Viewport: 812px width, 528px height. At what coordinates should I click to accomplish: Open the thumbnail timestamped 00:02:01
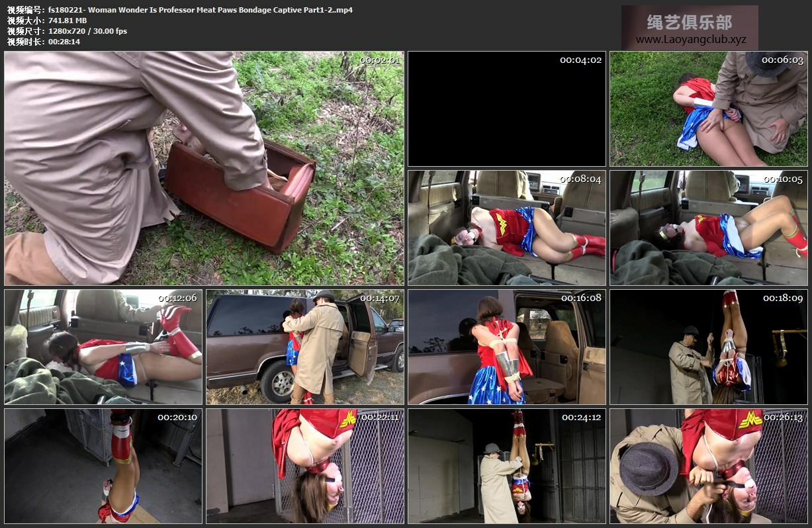click(204, 168)
